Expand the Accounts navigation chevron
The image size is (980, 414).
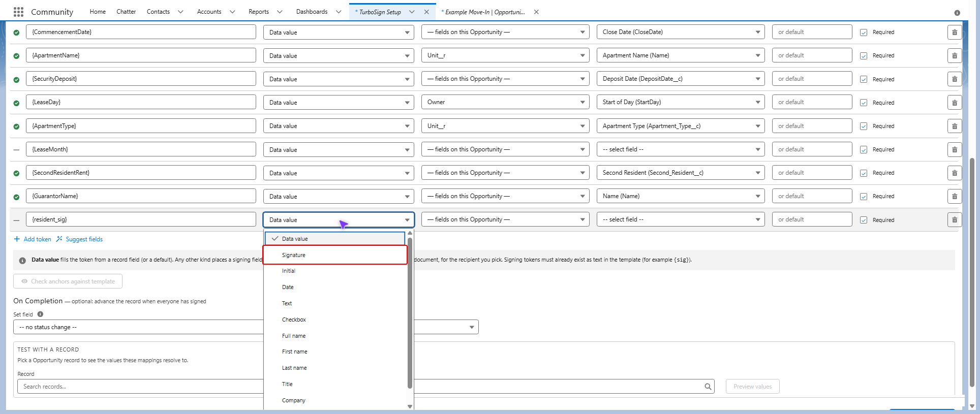(x=232, y=12)
